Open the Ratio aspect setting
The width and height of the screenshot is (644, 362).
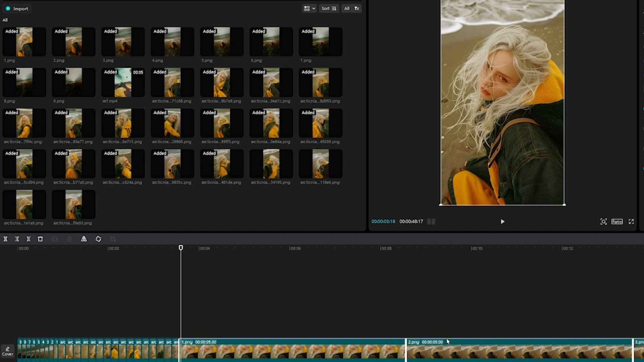pos(617,222)
